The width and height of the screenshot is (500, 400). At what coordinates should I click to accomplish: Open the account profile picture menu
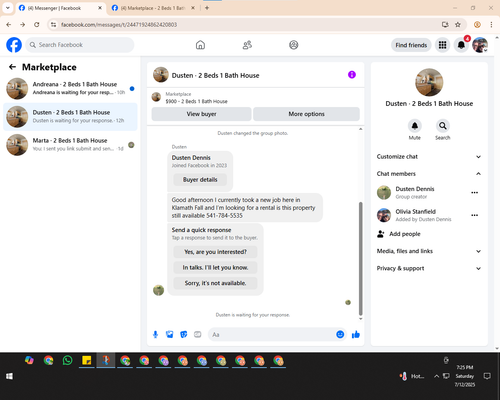480,45
